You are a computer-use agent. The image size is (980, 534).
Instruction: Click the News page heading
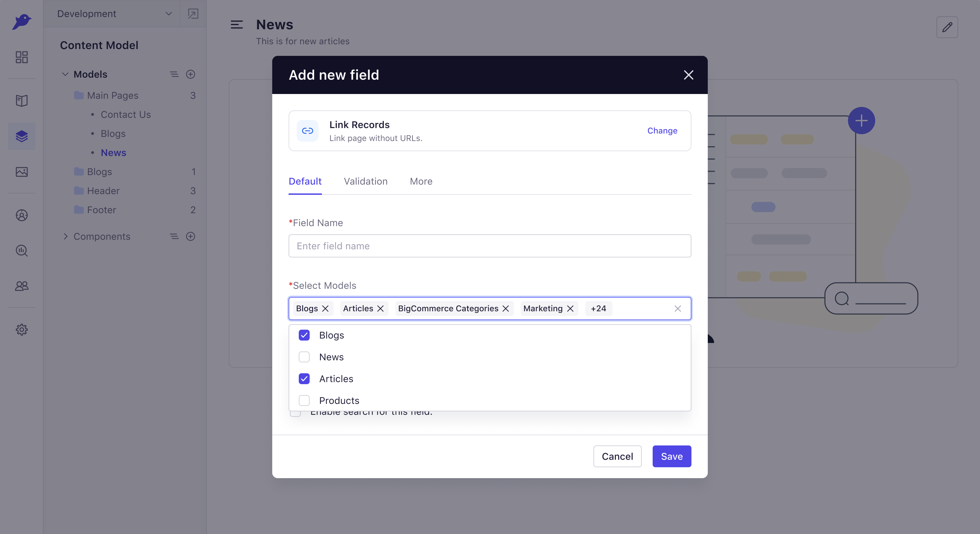(x=275, y=25)
